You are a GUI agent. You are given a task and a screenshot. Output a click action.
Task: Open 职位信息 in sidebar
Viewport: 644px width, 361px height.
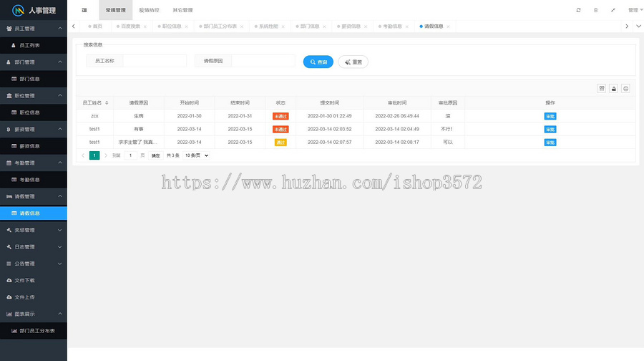(x=33, y=112)
